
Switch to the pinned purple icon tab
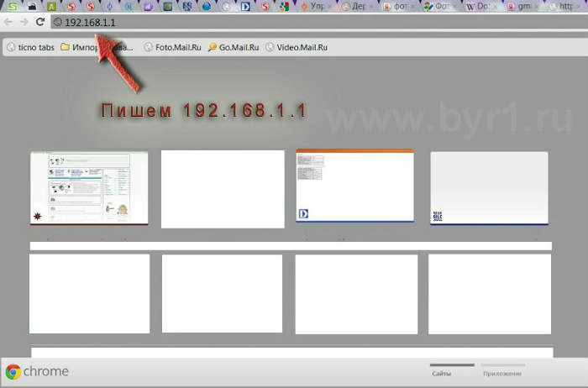(148, 7)
